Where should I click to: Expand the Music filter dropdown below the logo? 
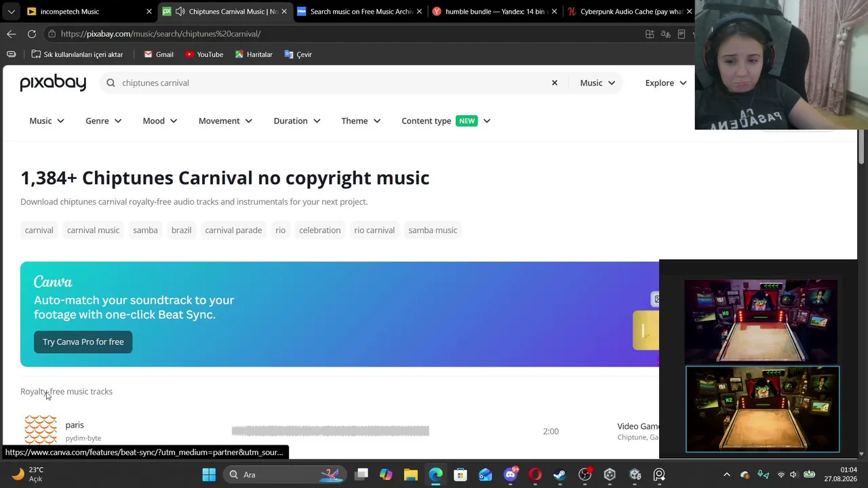[x=47, y=121]
